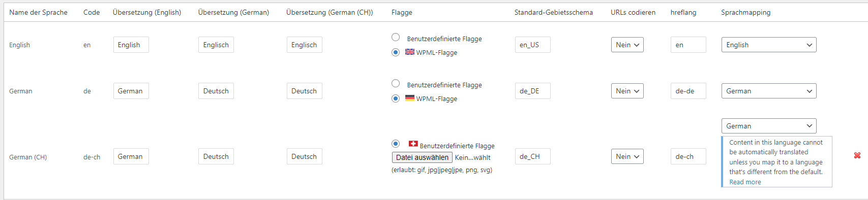Edit the English translation field for German (CH)

(131, 156)
